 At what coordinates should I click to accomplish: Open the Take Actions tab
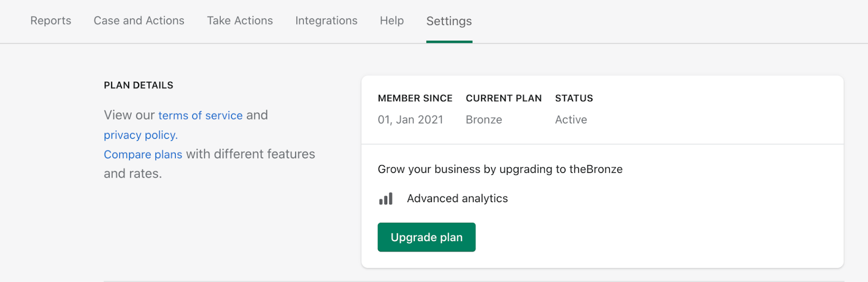(240, 21)
